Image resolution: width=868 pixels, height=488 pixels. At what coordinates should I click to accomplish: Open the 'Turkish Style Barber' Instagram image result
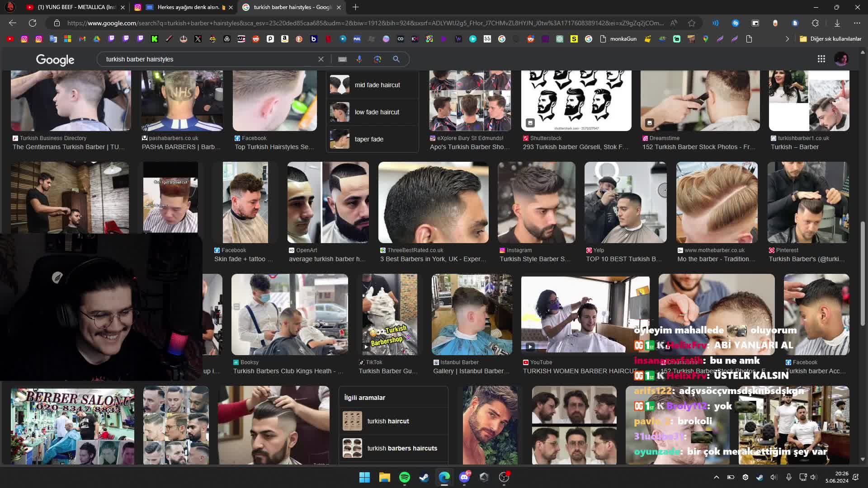[536, 202]
